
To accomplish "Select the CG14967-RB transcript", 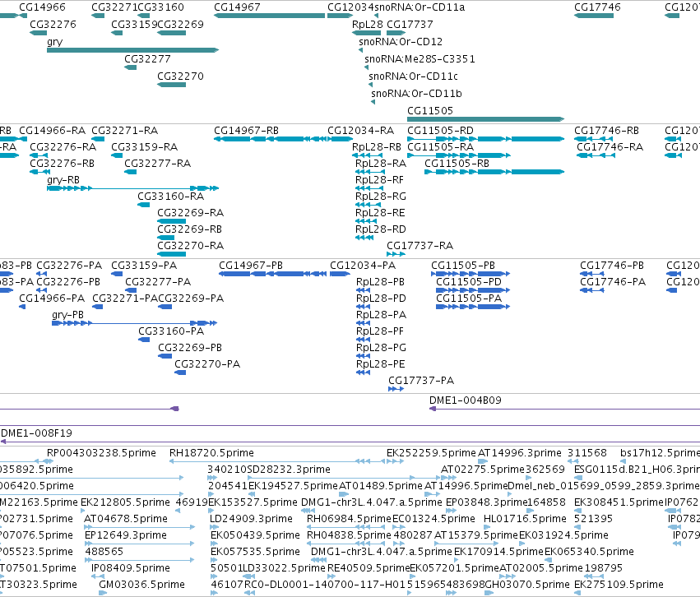I will [x=270, y=139].
